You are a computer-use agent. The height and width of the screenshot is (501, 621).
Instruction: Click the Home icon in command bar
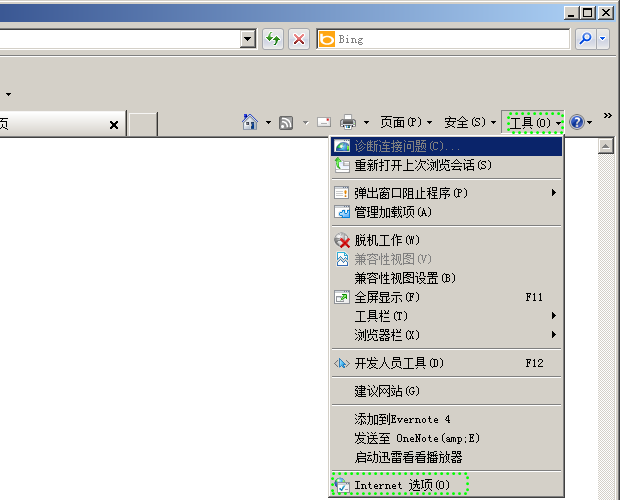tap(250, 122)
